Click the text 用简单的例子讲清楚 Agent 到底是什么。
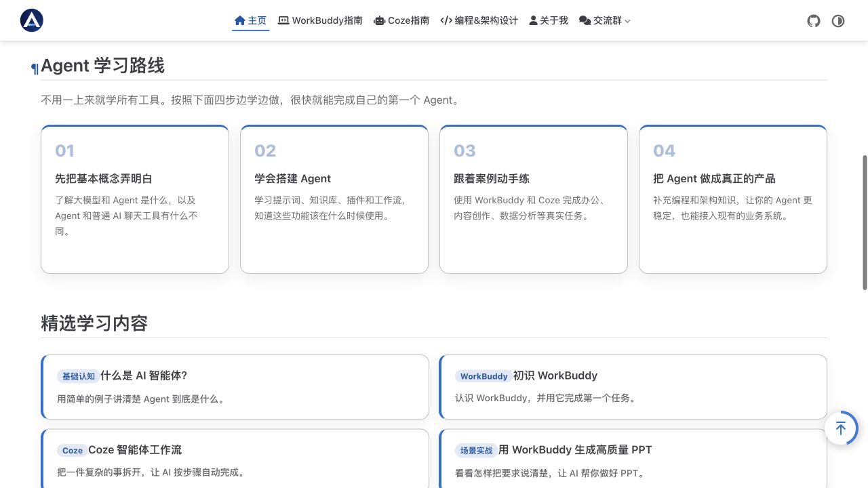Image resolution: width=868 pixels, height=488 pixels. pyautogui.click(x=142, y=399)
